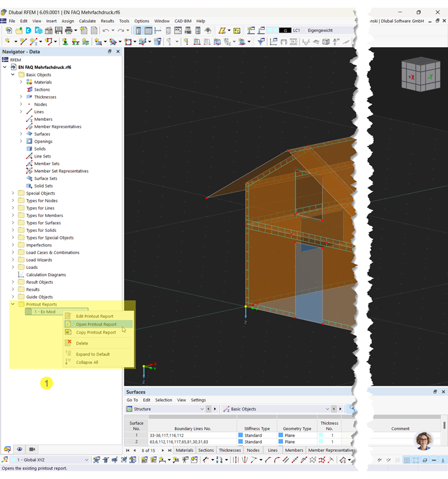Image resolution: width=448 pixels, height=479 pixels.
Task: Click the Navigator Views camera tab icon
Action: pos(32,450)
